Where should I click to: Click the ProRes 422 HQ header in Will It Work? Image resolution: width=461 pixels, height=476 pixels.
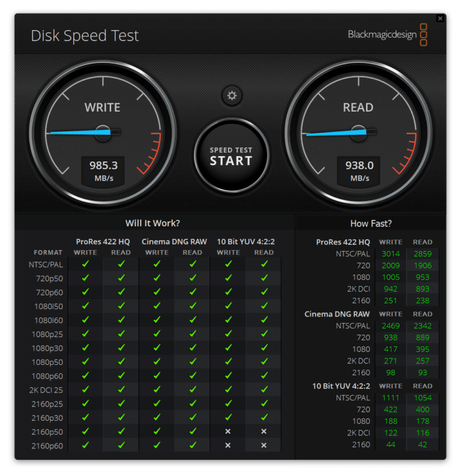pos(103,242)
